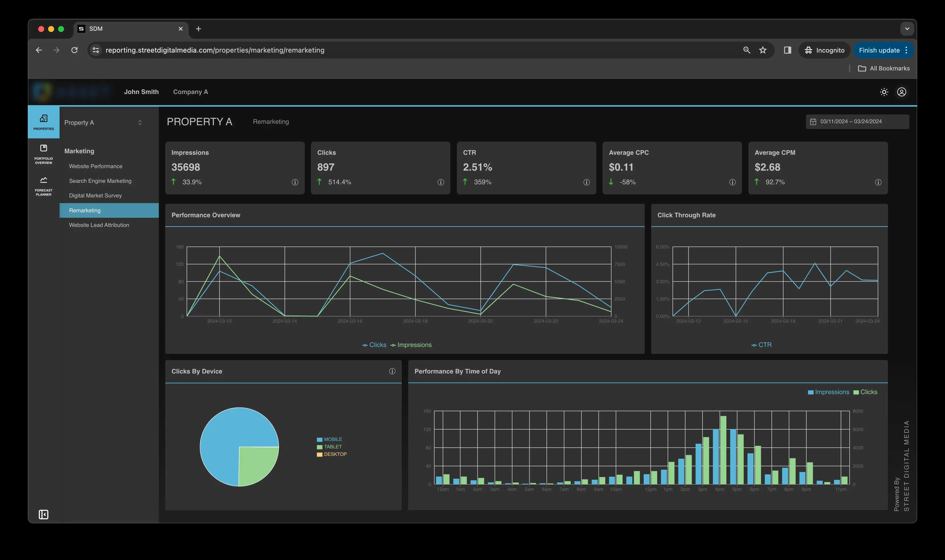Toggle Clicks series in Performance Overview legend
The height and width of the screenshot is (560, 945).
[374, 345]
